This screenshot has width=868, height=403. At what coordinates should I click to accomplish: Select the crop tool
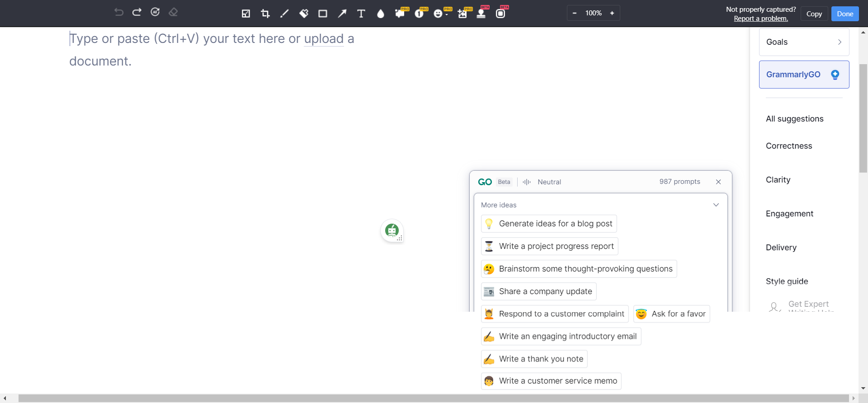[265, 14]
